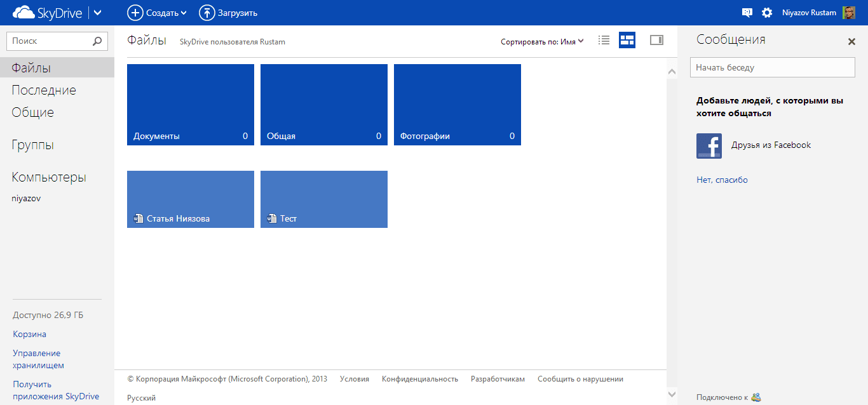Click the Facebook logo icon
This screenshot has height=405, width=868.
click(x=709, y=145)
